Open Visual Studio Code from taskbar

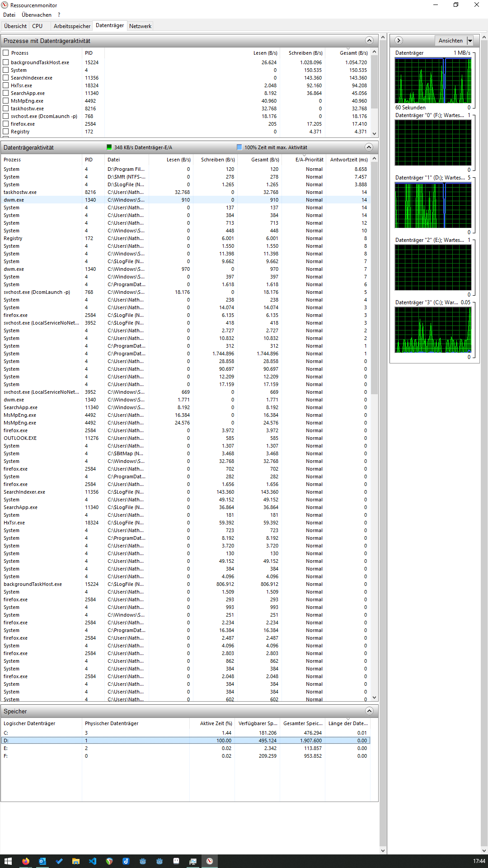coord(92,861)
